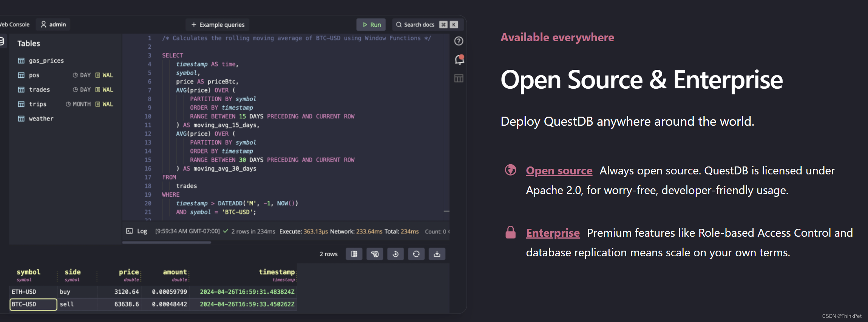Select the trades table
The height and width of the screenshot is (322, 868).
tap(39, 89)
